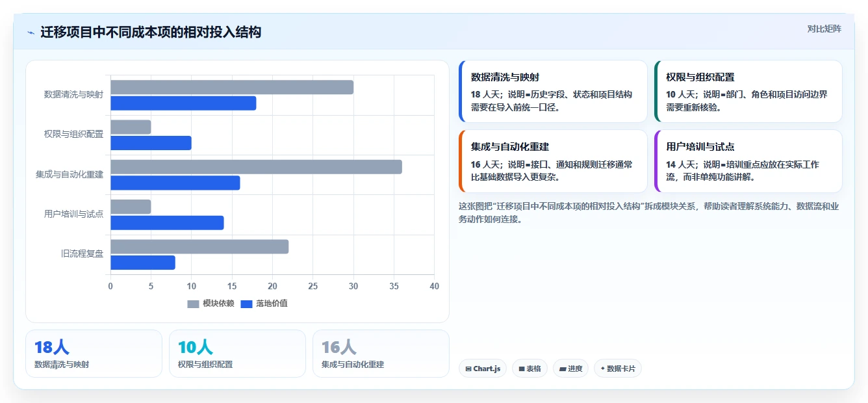Click the gray 模块依赖 legend swatch
The height and width of the screenshot is (403, 868).
193,304
